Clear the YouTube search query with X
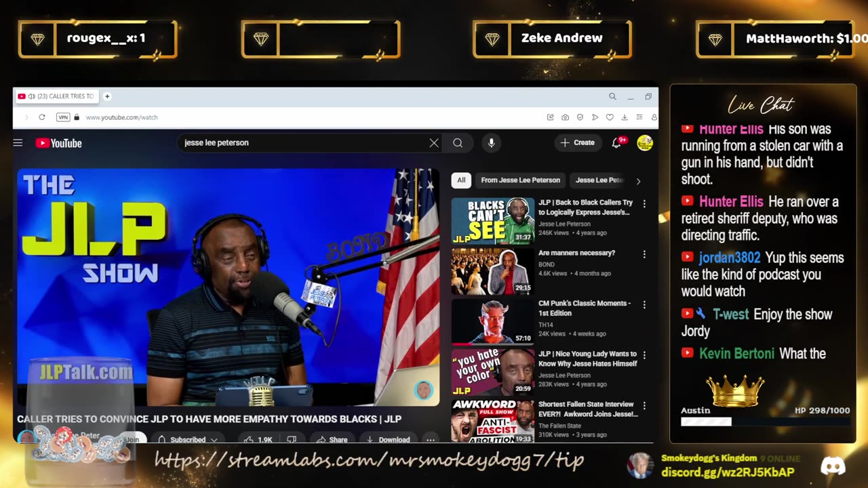 pyautogui.click(x=434, y=143)
